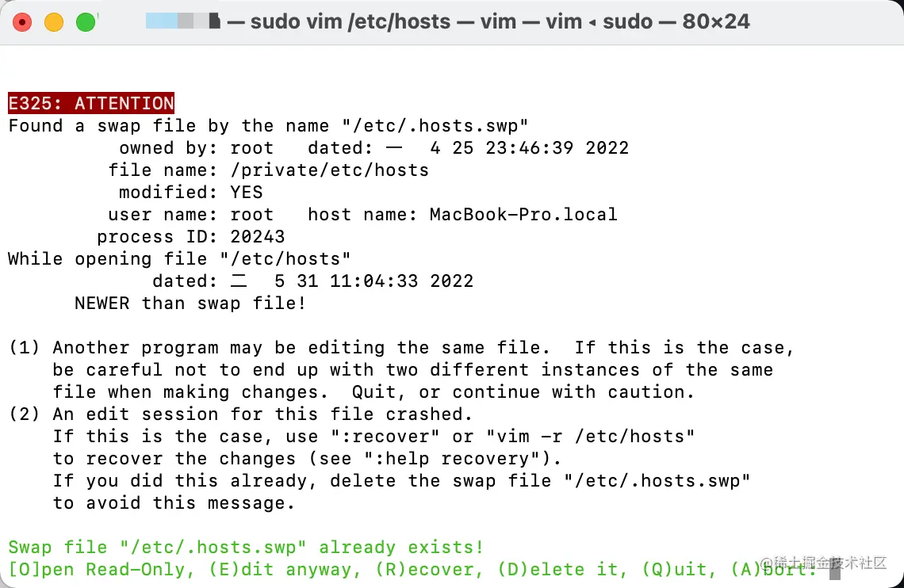
Task: Click the window title 'sudo vim /etc/hosts'
Action: [350, 22]
